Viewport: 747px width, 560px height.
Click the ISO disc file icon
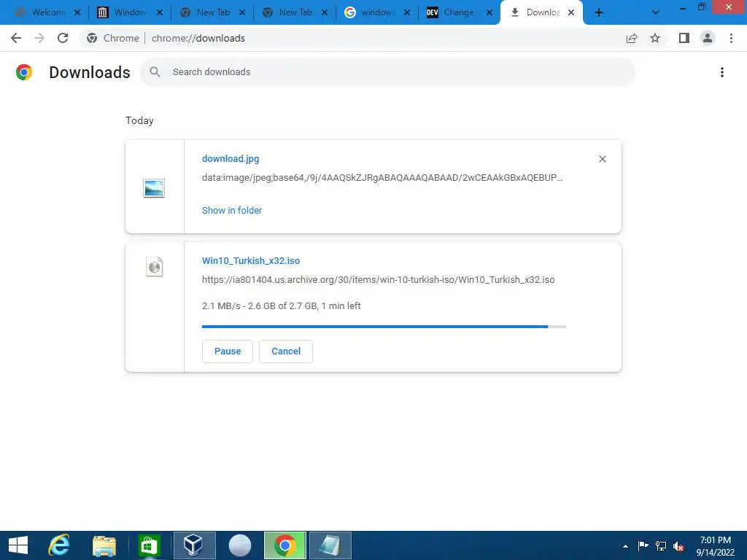click(155, 267)
